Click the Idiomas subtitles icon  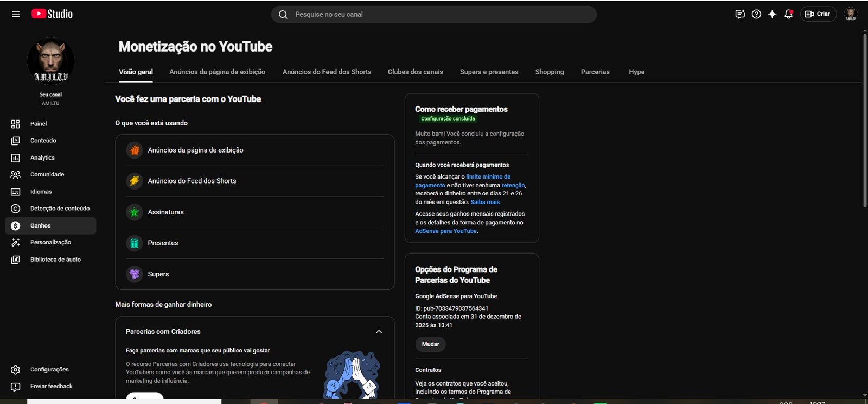pyautogui.click(x=16, y=192)
